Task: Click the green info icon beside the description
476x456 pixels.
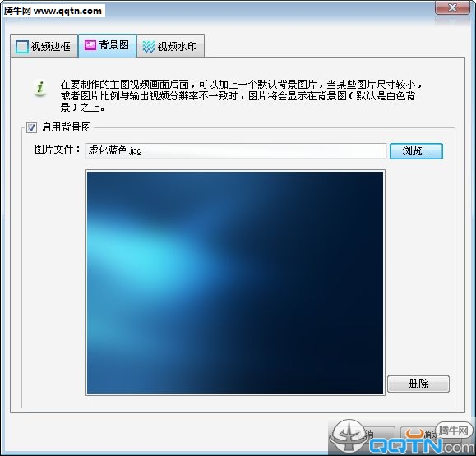Action: pos(40,89)
